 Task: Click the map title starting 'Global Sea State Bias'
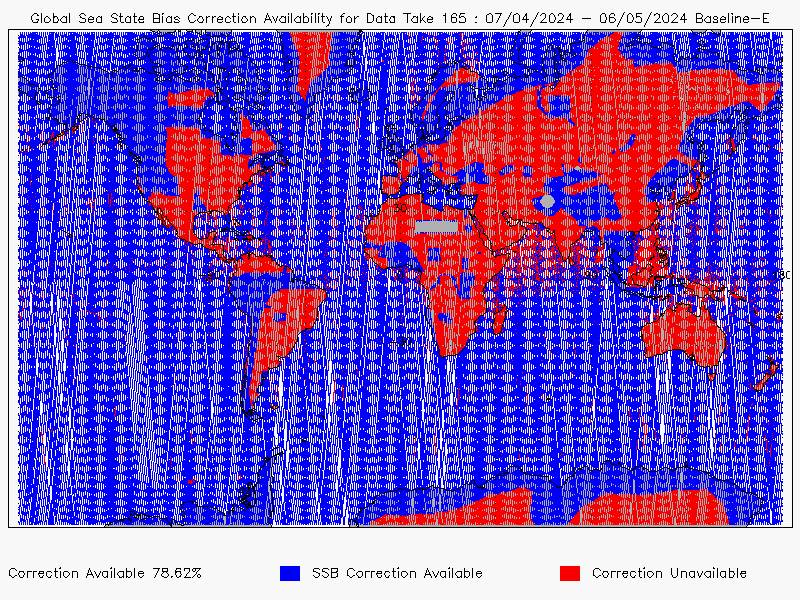click(x=399, y=18)
